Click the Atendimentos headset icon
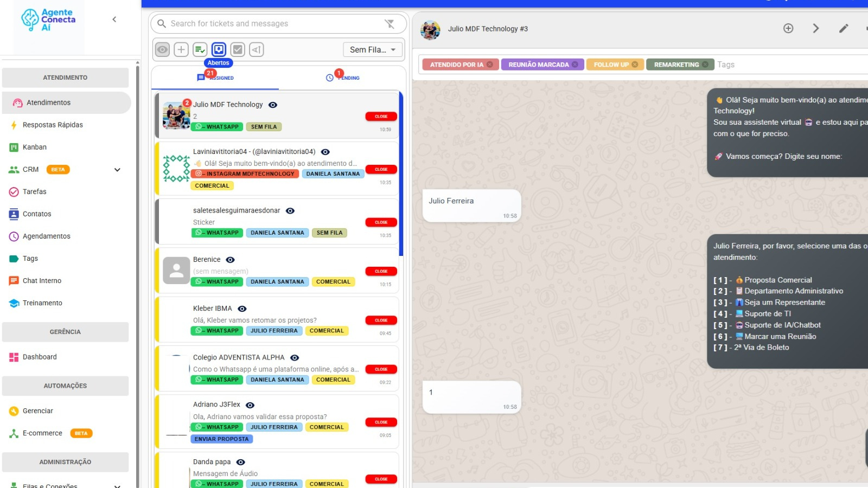 [17, 102]
